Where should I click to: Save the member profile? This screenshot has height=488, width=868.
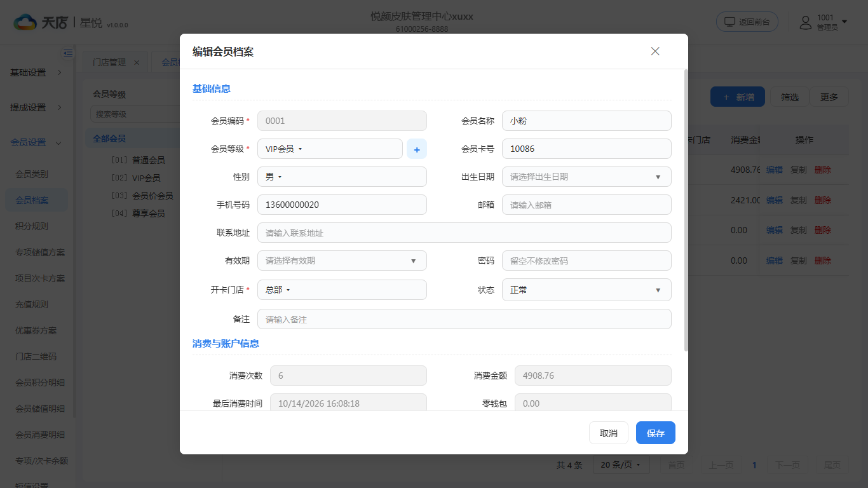click(x=656, y=433)
